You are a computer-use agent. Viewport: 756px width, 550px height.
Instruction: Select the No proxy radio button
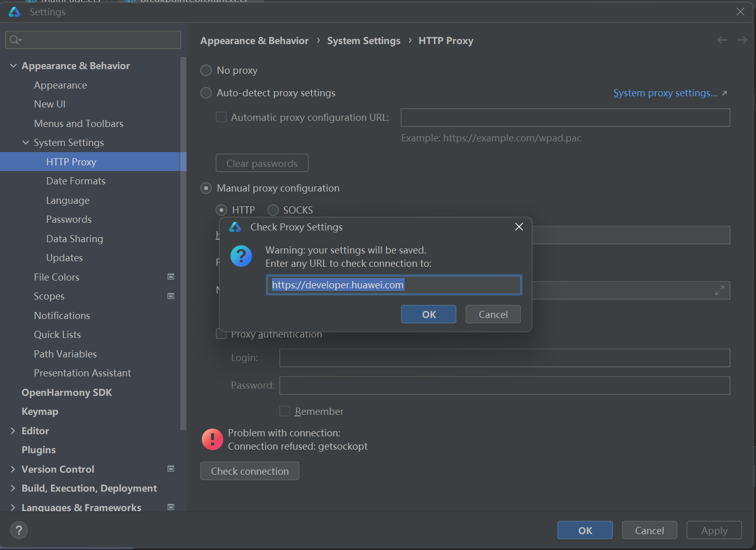click(206, 70)
